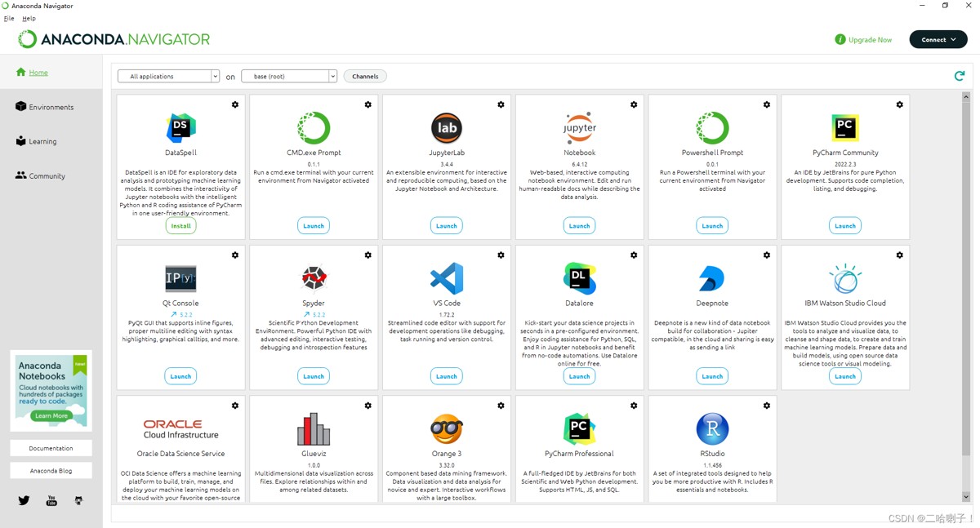This screenshot has width=980, height=528.
Task: Open IBM Watson Studio Cloud settings gear
Action: [900, 255]
